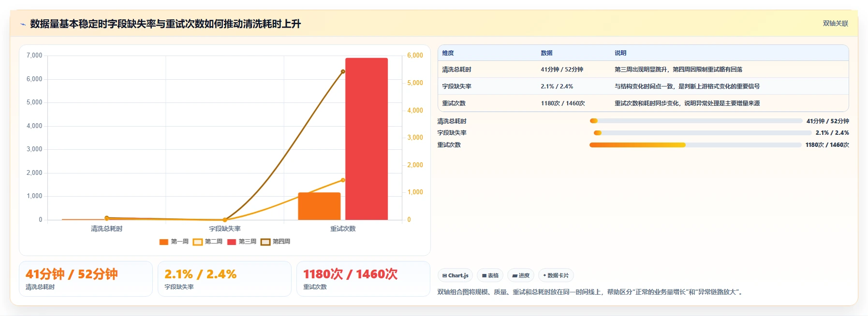Image resolution: width=868 pixels, height=316 pixels.
Task: Click the orange 重试次数 bar
Action: tap(319, 206)
